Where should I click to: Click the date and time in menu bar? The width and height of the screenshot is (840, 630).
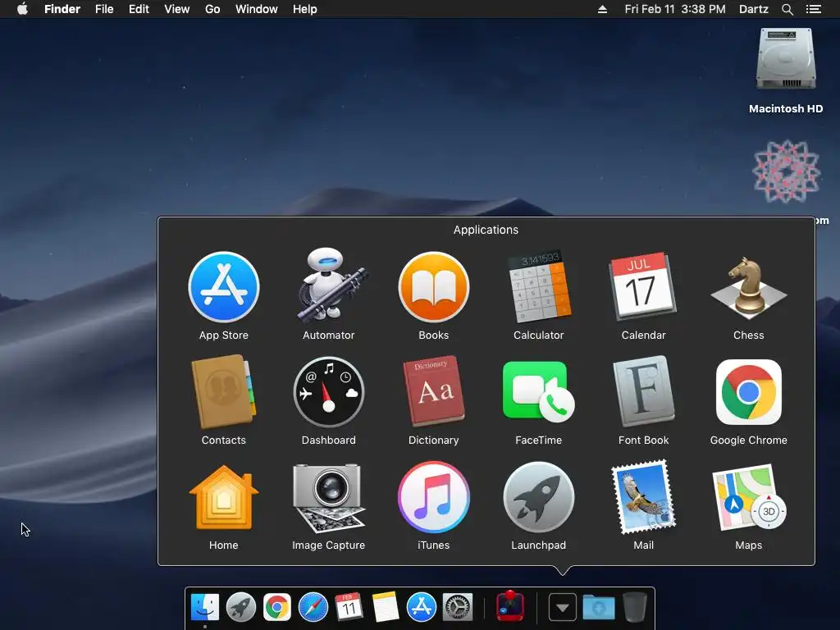click(675, 9)
